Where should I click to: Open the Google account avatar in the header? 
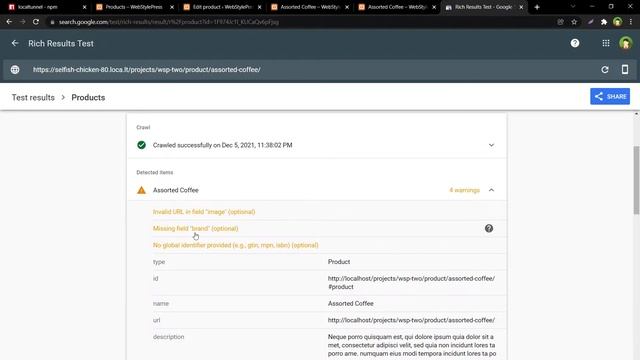pos(625,43)
